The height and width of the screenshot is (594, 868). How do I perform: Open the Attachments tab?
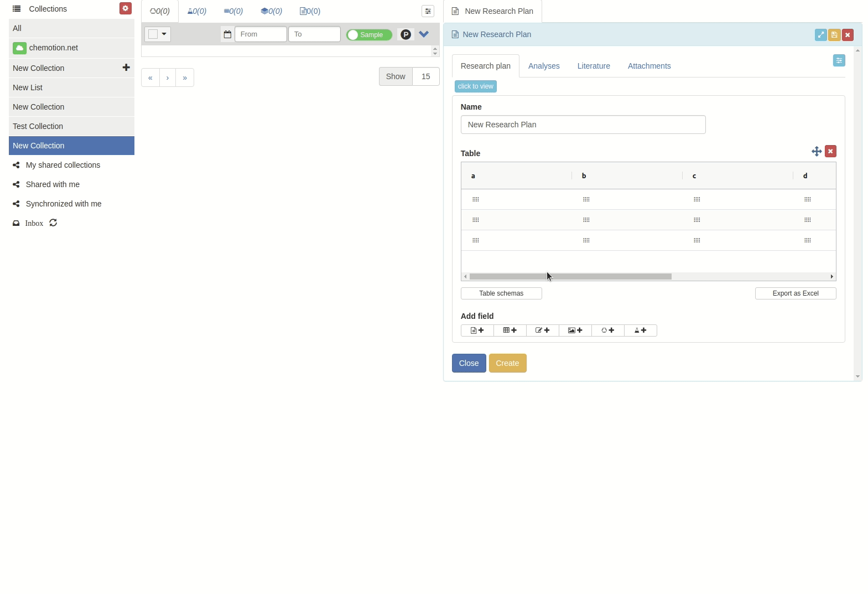coord(649,66)
